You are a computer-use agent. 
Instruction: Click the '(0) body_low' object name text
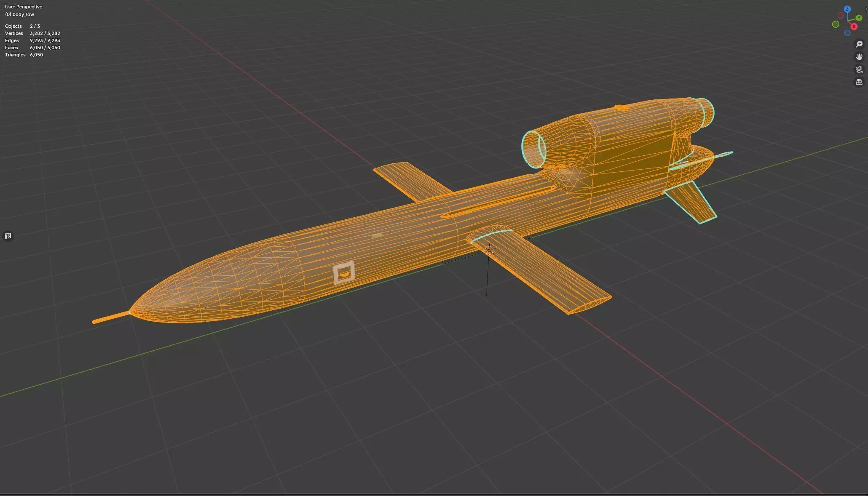point(19,14)
